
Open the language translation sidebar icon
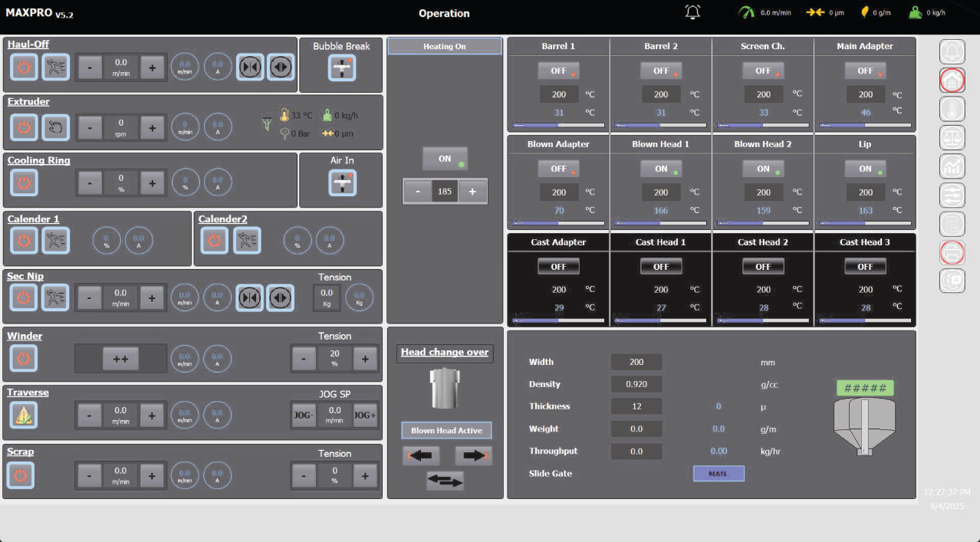click(x=952, y=281)
